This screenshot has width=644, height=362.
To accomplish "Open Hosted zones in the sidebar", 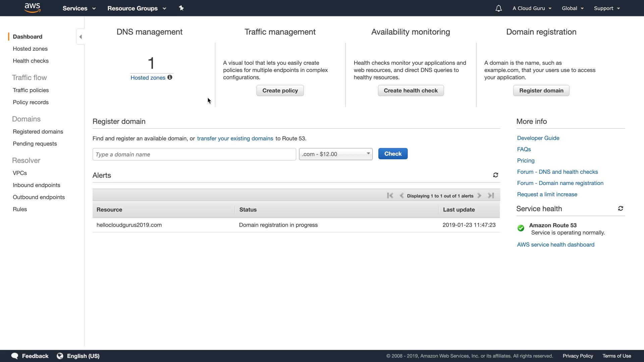I will click(x=30, y=49).
